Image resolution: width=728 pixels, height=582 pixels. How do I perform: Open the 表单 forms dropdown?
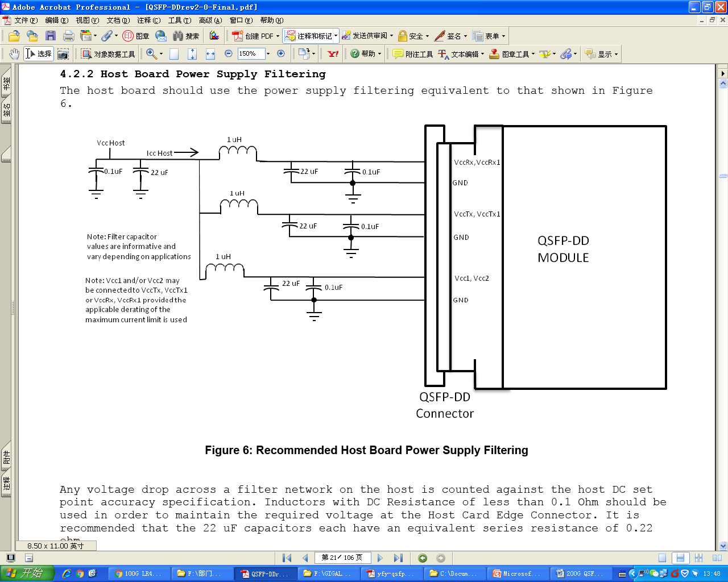tap(503, 36)
